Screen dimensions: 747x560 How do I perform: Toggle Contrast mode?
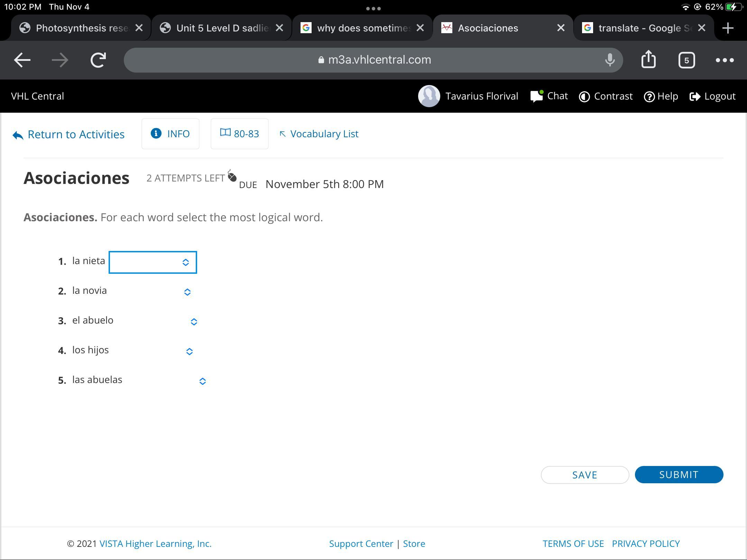[x=606, y=96]
